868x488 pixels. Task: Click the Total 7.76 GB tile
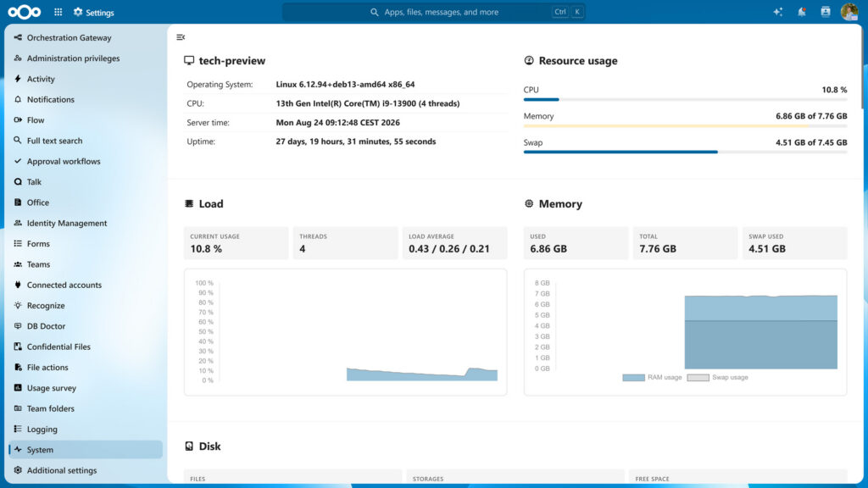(685, 243)
